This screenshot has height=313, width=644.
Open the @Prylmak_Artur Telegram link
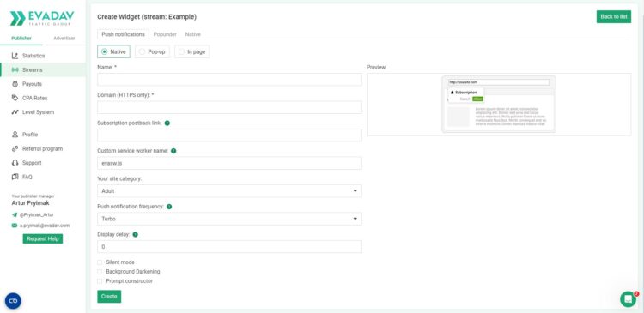(x=37, y=214)
